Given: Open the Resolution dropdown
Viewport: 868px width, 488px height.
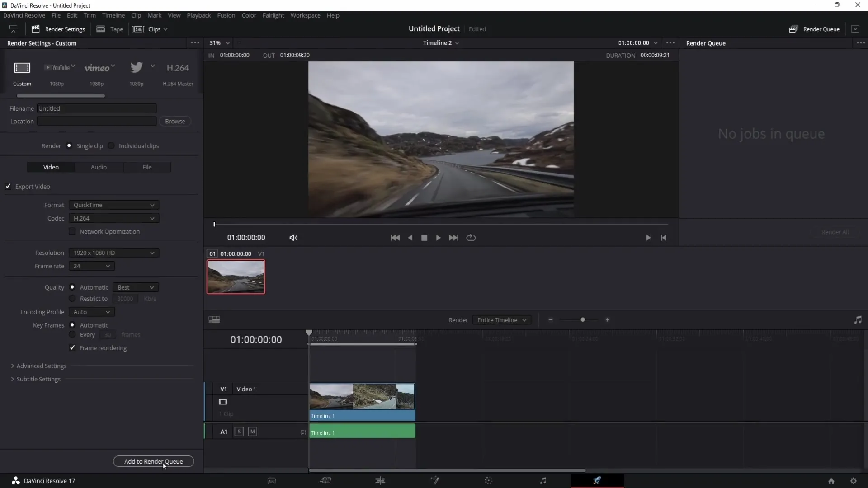Looking at the screenshot, I should click(x=114, y=253).
